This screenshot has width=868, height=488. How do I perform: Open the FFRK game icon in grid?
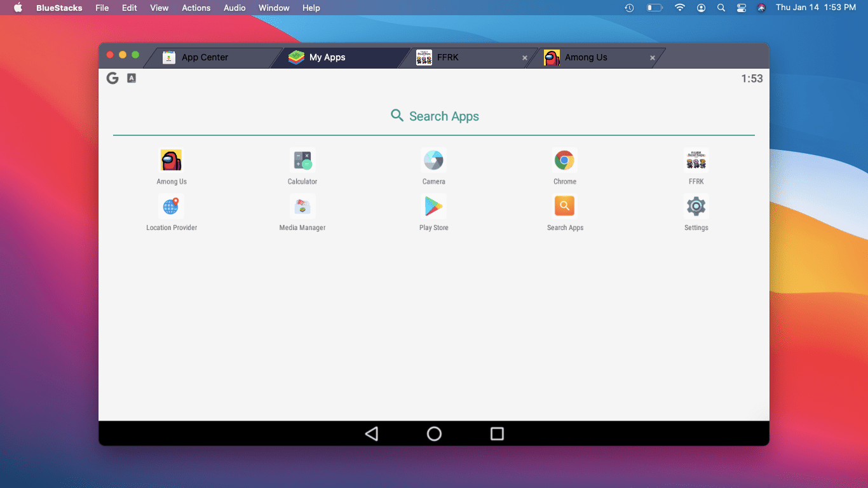click(x=696, y=160)
